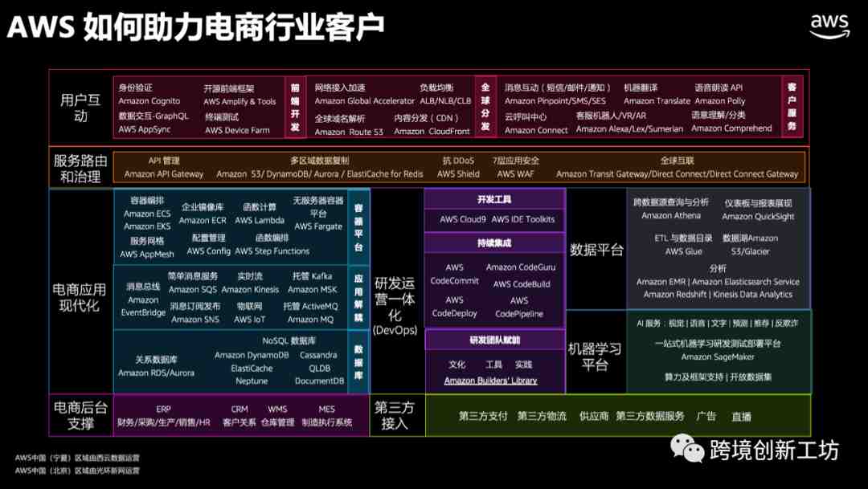Image resolution: width=868 pixels, height=489 pixels.
Task: Open the Amazon Builders' Library link
Action: (490, 381)
